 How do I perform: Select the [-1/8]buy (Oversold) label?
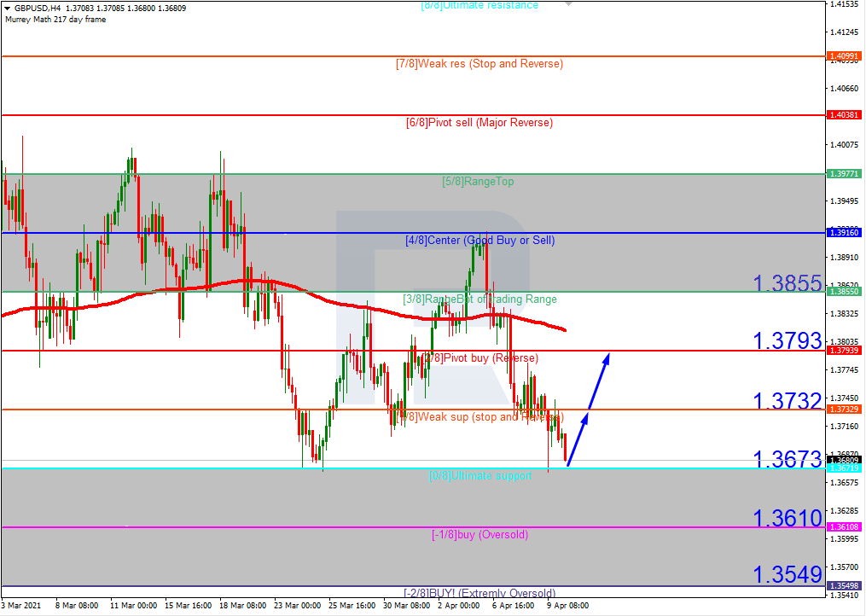(x=479, y=535)
